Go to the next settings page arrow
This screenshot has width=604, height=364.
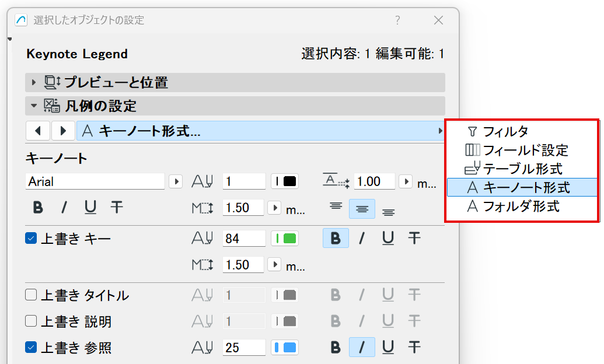point(63,131)
